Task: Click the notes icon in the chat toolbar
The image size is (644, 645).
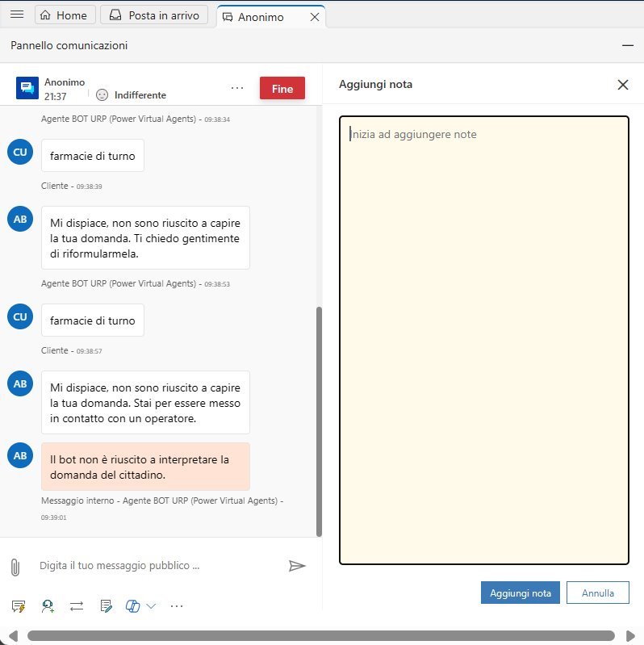Action: pyautogui.click(x=105, y=605)
